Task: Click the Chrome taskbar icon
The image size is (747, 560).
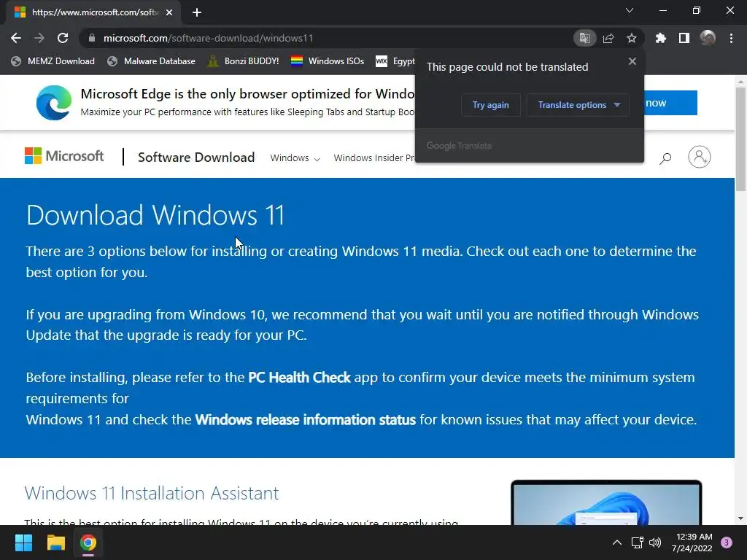Action: 88,542
